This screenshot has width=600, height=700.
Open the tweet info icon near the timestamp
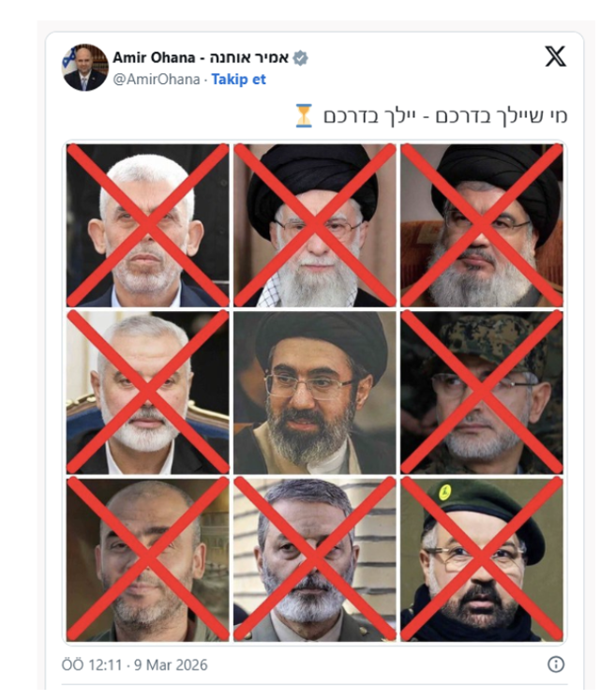[556, 664]
